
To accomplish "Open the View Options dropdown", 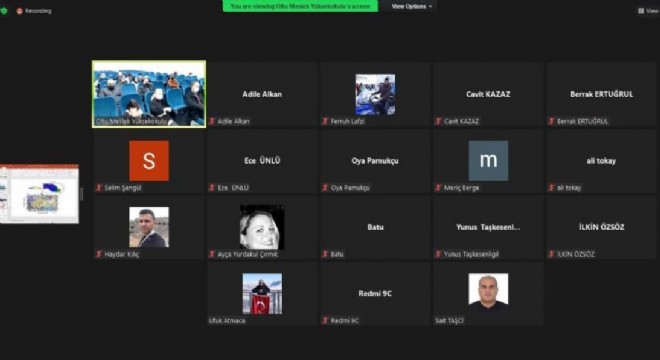I will [412, 6].
